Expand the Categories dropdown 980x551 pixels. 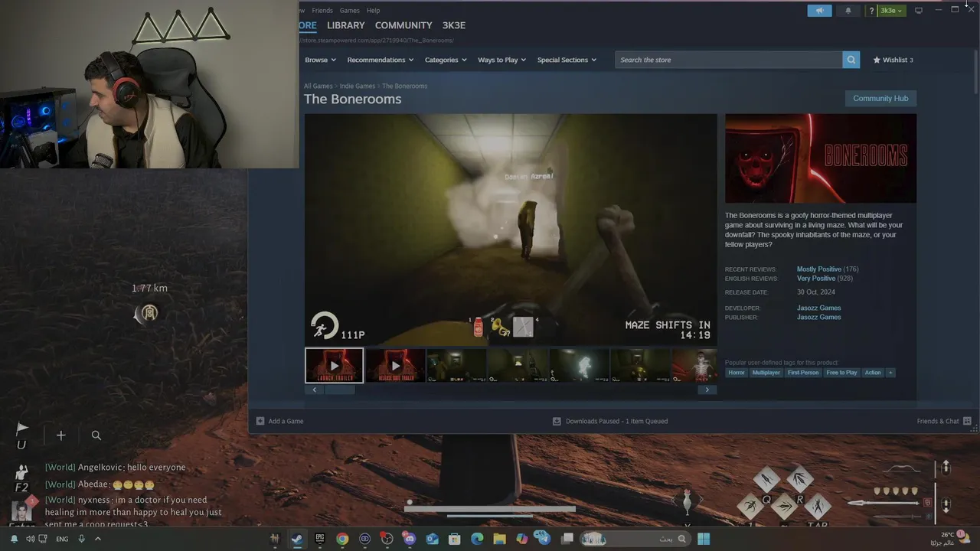(x=446, y=60)
